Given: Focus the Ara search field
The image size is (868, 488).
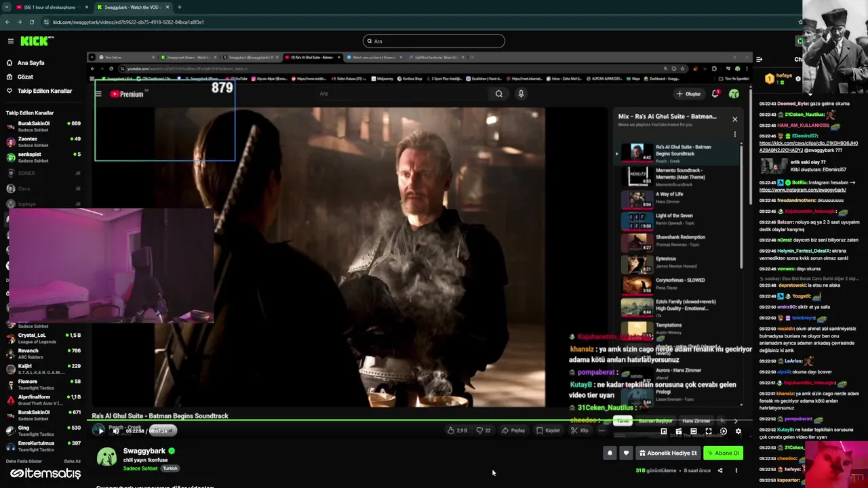Looking at the screenshot, I should 434,41.
